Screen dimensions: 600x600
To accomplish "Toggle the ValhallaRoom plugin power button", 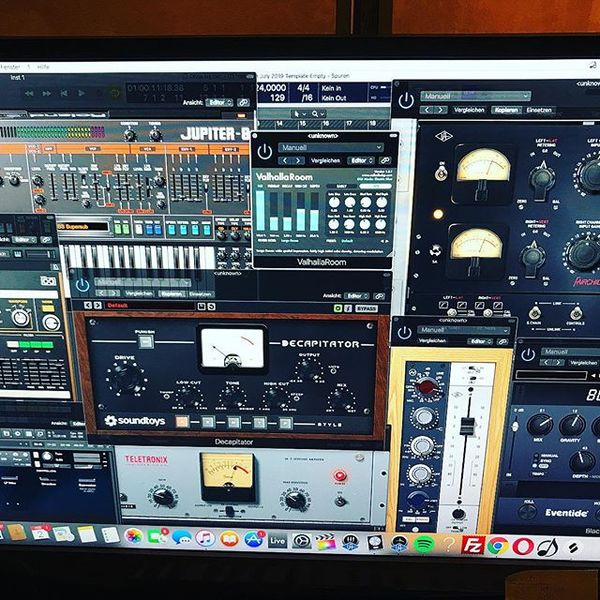I will point(264,152).
